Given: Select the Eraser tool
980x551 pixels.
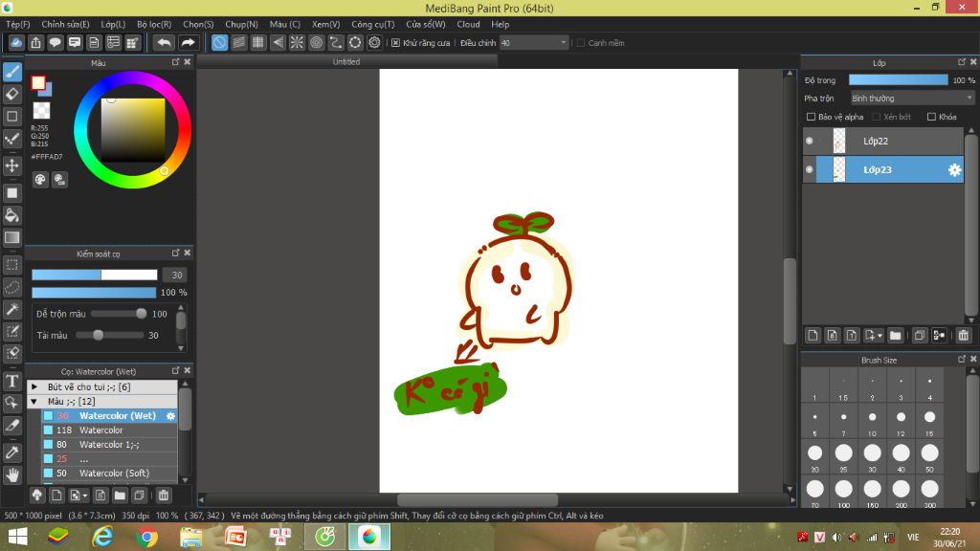Looking at the screenshot, I should [x=12, y=95].
